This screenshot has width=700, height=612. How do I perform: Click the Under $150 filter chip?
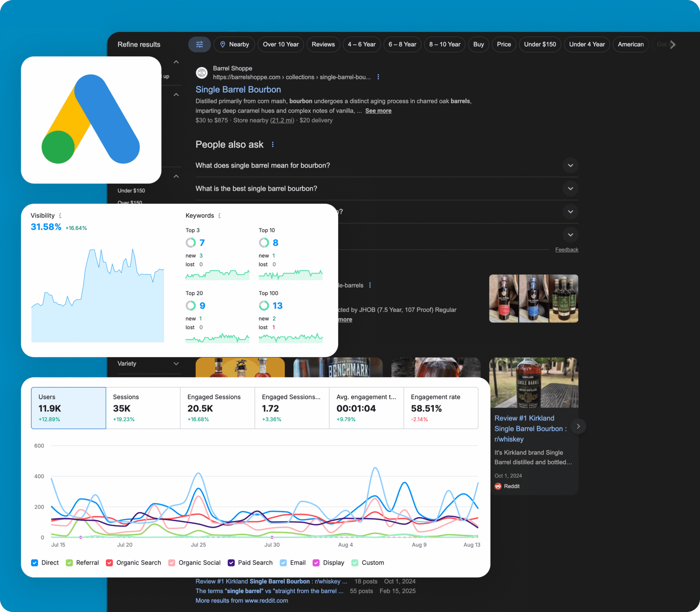pyautogui.click(x=540, y=44)
